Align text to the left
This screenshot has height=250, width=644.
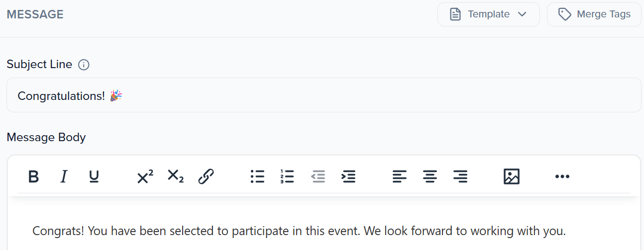point(399,176)
